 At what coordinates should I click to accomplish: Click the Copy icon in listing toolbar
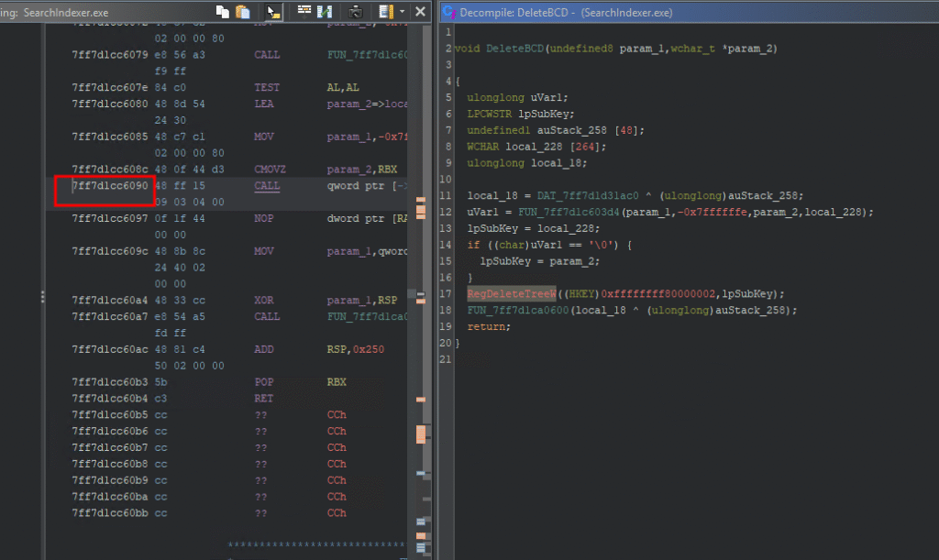click(223, 12)
